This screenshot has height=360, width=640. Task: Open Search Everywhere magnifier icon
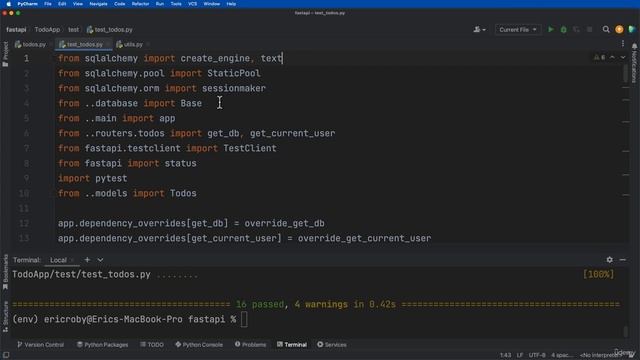pyautogui.click(x=606, y=29)
